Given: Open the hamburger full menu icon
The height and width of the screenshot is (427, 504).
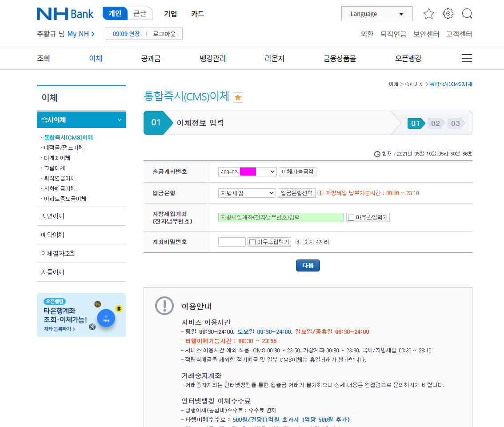Looking at the screenshot, I should pyautogui.click(x=467, y=58).
